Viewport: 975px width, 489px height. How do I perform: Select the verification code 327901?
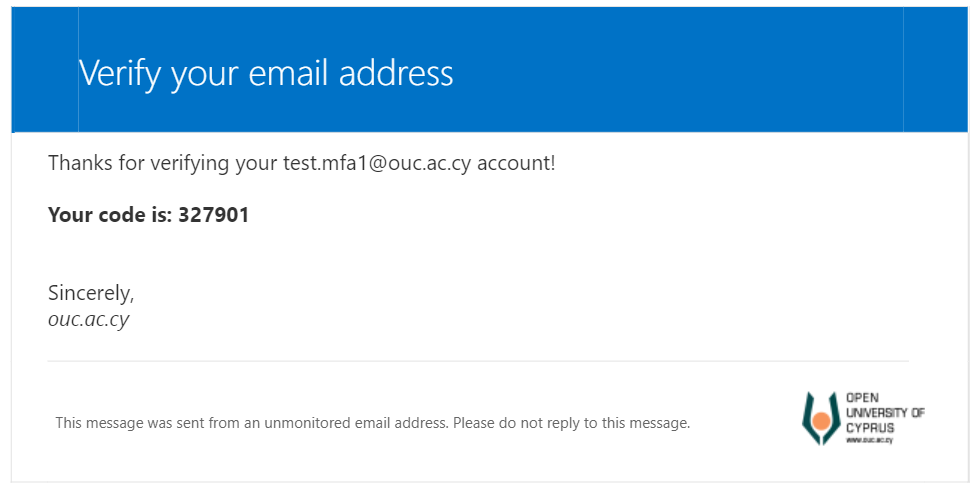[213, 215]
